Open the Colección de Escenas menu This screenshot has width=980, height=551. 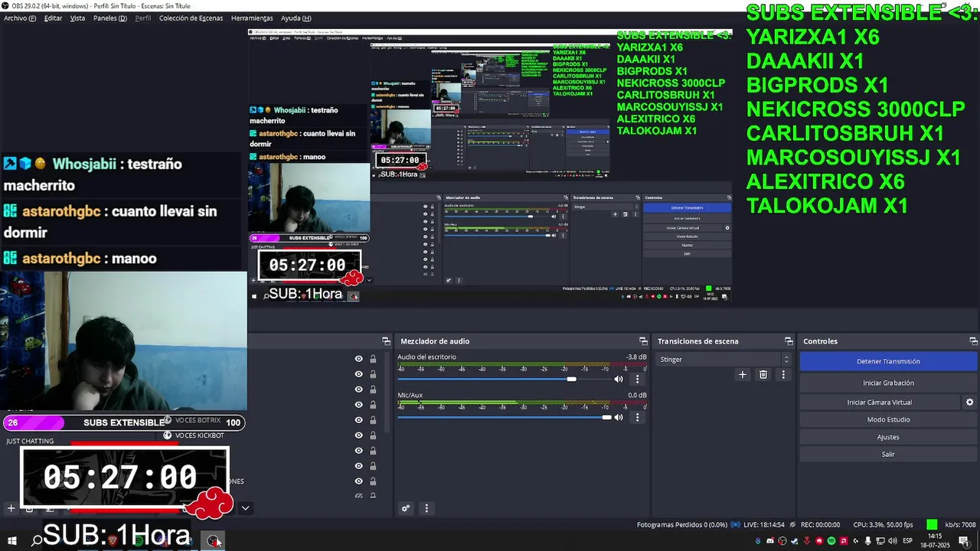[x=191, y=18]
